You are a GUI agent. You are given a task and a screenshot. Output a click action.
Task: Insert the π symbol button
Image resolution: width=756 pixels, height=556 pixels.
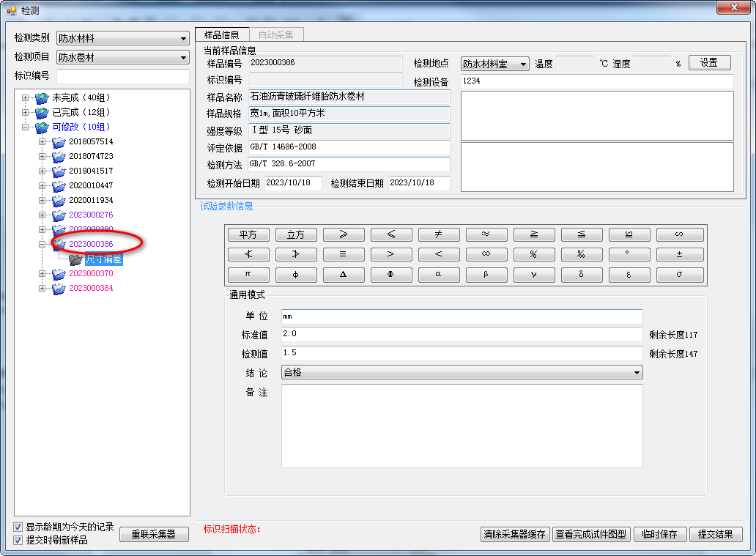pyautogui.click(x=248, y=275)
